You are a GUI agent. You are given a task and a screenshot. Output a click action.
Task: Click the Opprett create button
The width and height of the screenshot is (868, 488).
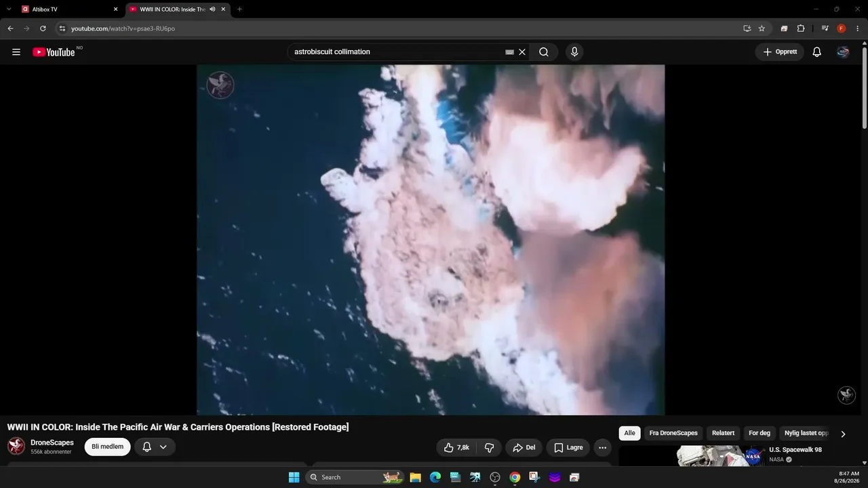pos(780,52)
